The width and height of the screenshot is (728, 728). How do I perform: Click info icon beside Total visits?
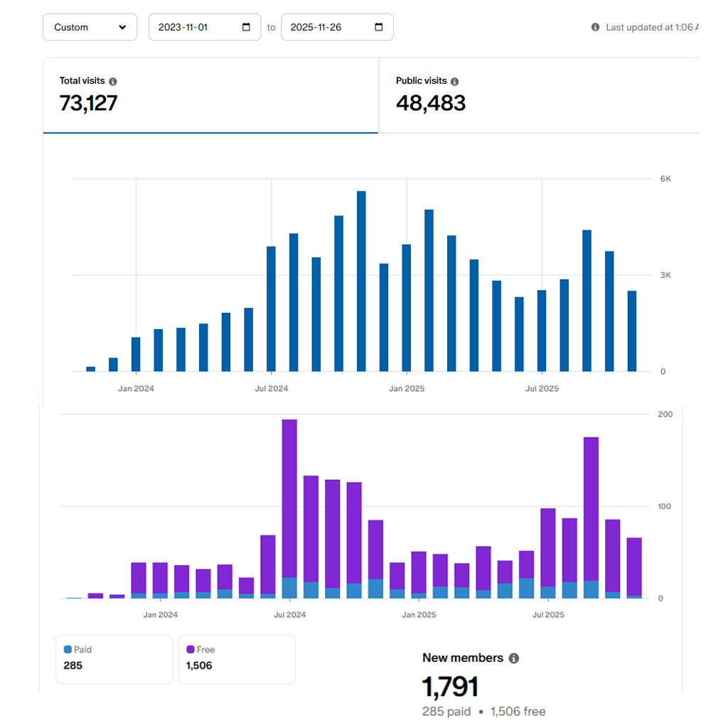tap(113, 82)
